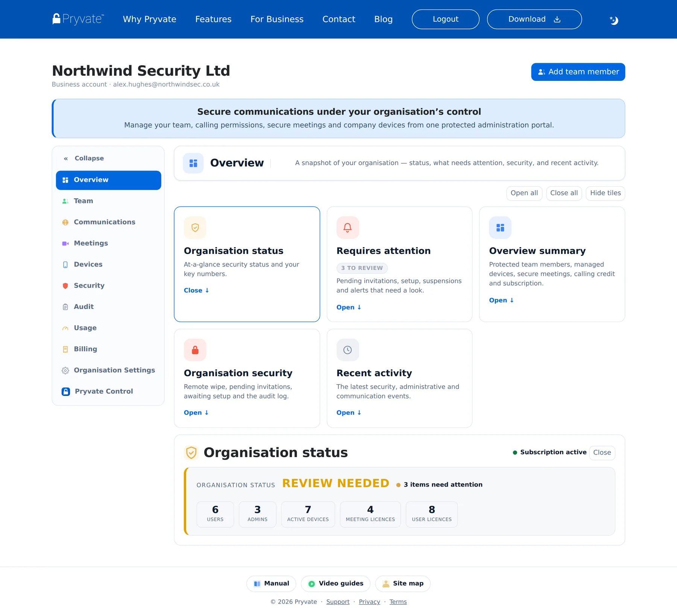Click the Devices phone icon
This screenshot has width=677, height=616.
tap(65, 265)
